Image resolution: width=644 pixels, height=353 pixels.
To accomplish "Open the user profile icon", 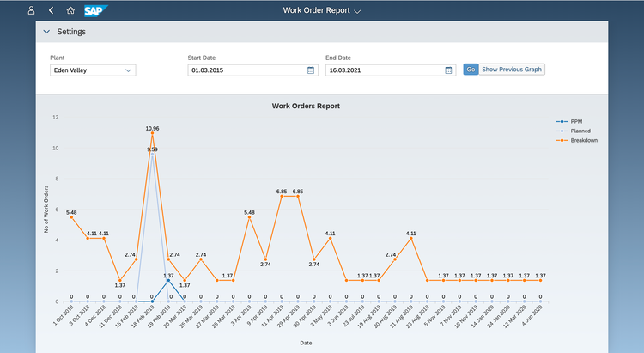I will tap(31, 10).
